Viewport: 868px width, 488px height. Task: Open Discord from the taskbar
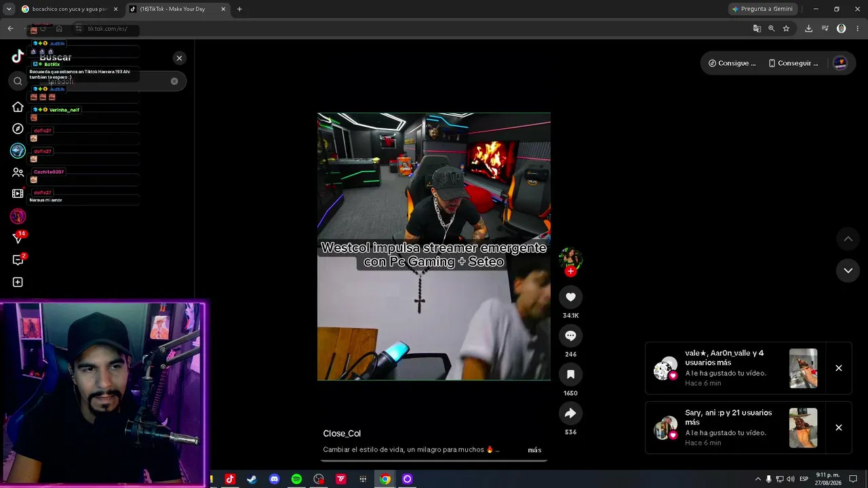tap(274, 479)
